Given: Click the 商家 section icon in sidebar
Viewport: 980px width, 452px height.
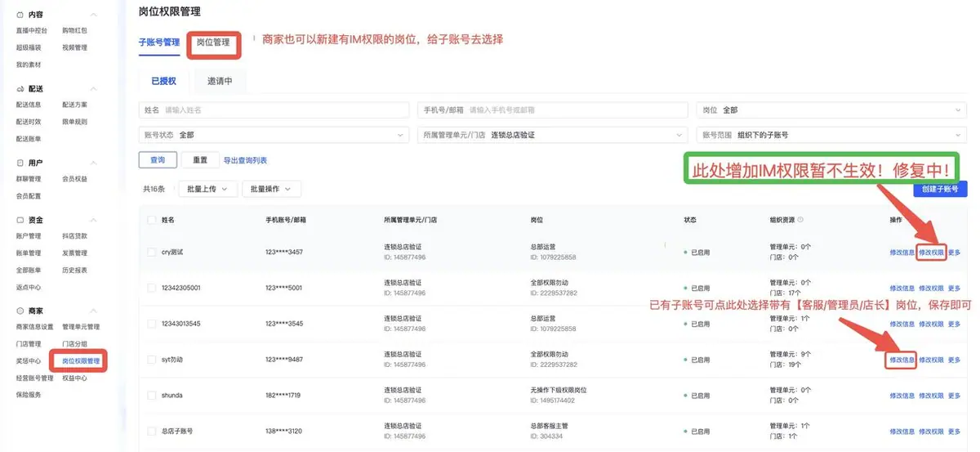Looking at the screenshot, I should tap(20, 311).
